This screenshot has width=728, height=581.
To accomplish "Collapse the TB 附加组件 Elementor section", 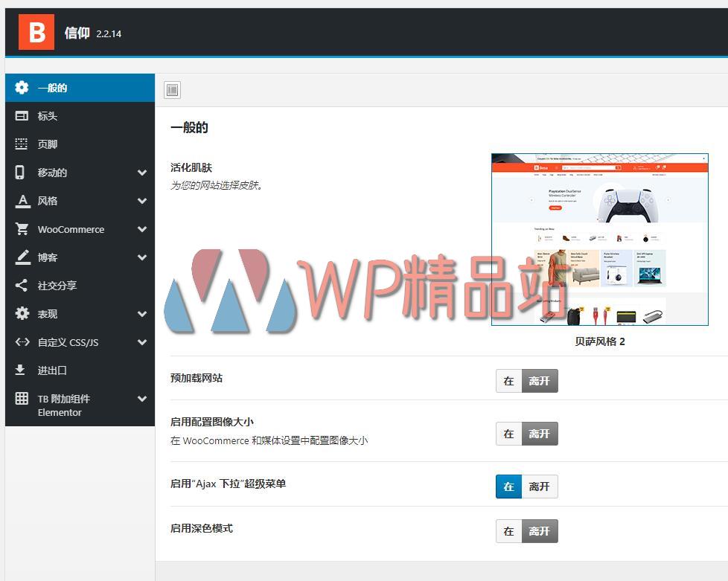I will (x=141, y=399).
